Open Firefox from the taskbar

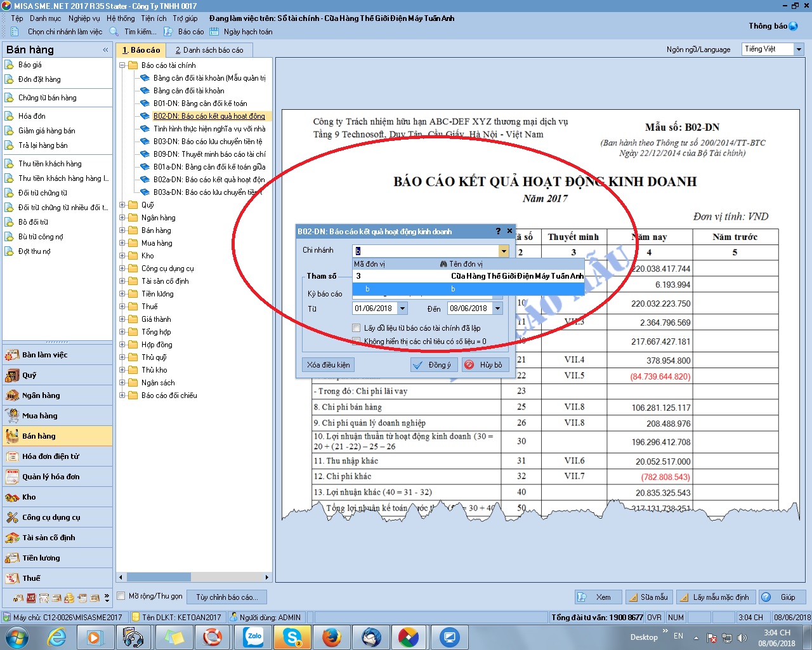tap(332, 637)
